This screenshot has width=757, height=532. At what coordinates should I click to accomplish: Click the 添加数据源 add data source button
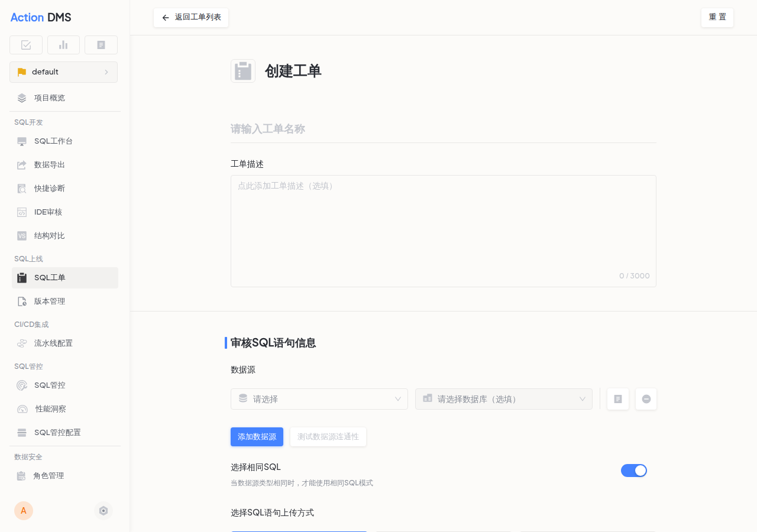tap(257, 437)
